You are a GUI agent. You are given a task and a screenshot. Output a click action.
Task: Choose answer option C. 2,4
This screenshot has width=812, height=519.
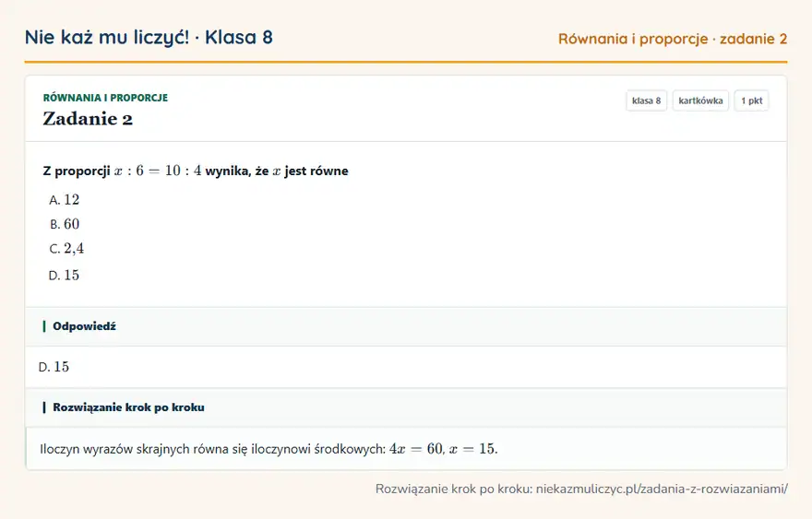(x=66, y=248)
